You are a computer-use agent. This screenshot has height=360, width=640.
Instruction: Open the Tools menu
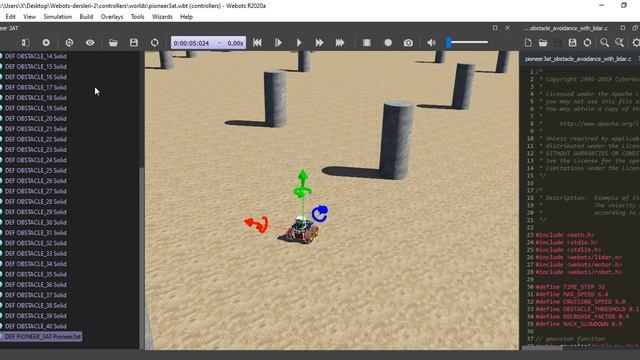coord(138,17)
